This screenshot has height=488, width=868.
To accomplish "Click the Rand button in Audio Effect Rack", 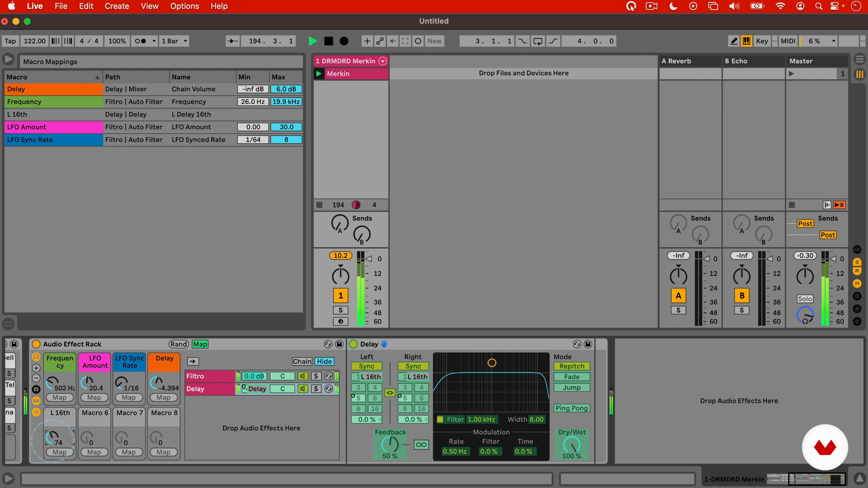I will [x=179, y=344].
